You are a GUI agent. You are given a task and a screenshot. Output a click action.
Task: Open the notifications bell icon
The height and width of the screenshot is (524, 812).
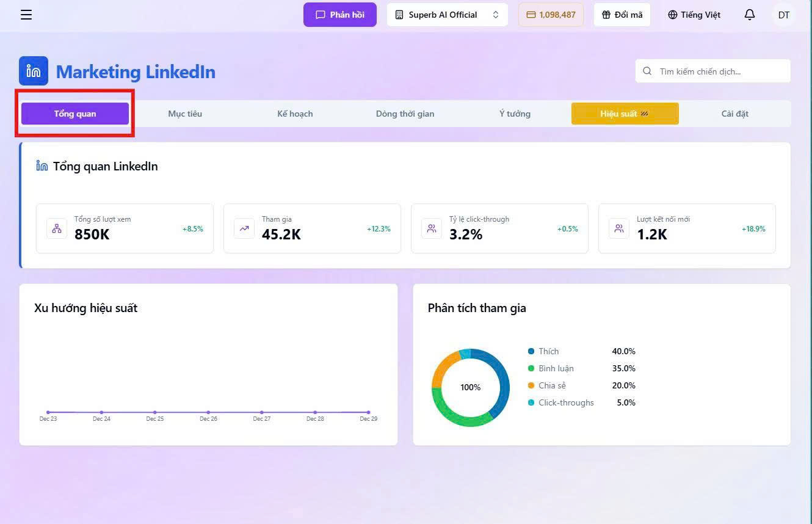[x=750, y=15]
